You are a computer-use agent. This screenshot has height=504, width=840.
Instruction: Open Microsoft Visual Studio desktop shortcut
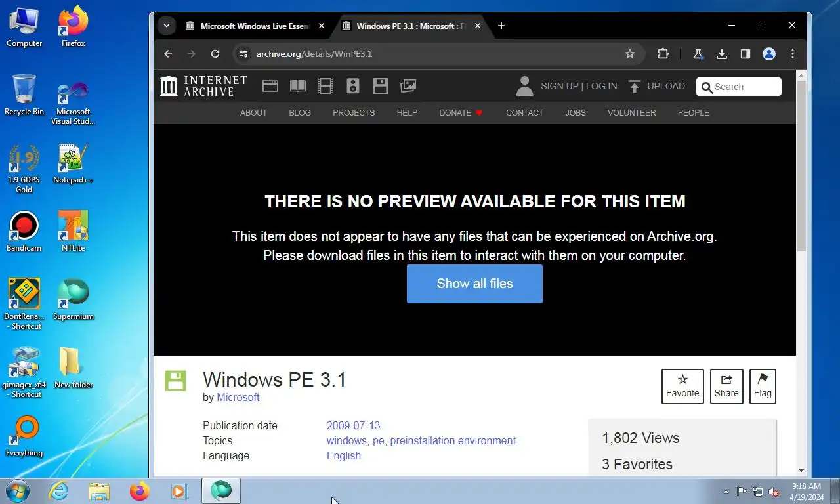73,103
